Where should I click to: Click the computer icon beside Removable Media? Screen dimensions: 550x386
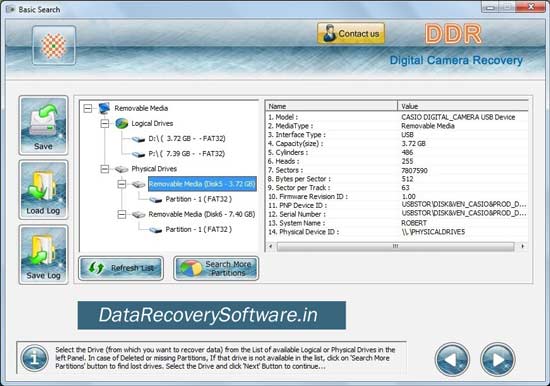[104, 108]
